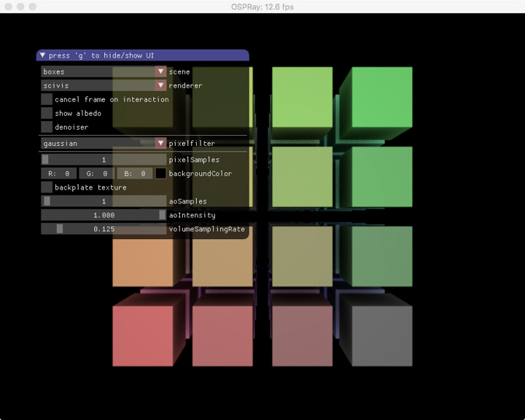Close the OSPRay window

(9, 7)
